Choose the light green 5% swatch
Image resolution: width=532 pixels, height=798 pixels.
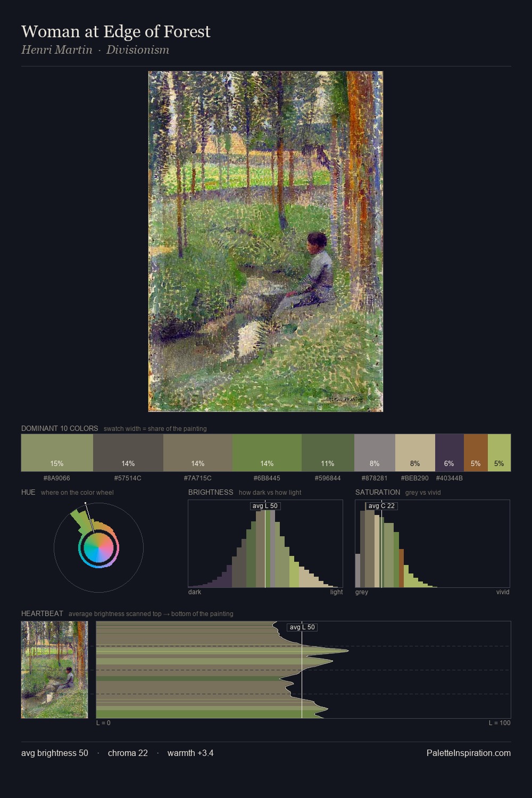pos(499,453)
